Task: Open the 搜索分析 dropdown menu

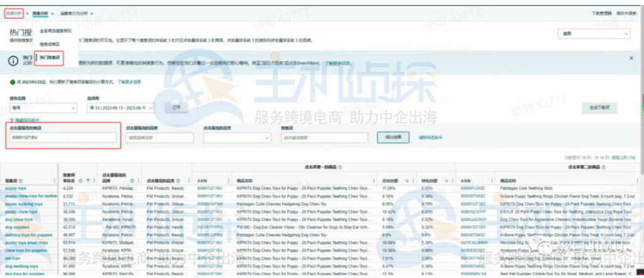Action: click(x=43, y=13)
